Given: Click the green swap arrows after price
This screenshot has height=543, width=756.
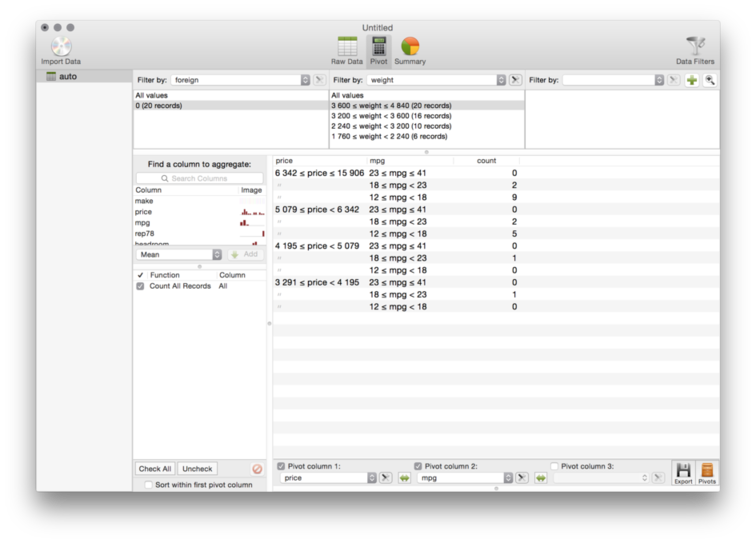Looking at the screenshot, I should 404,478.
